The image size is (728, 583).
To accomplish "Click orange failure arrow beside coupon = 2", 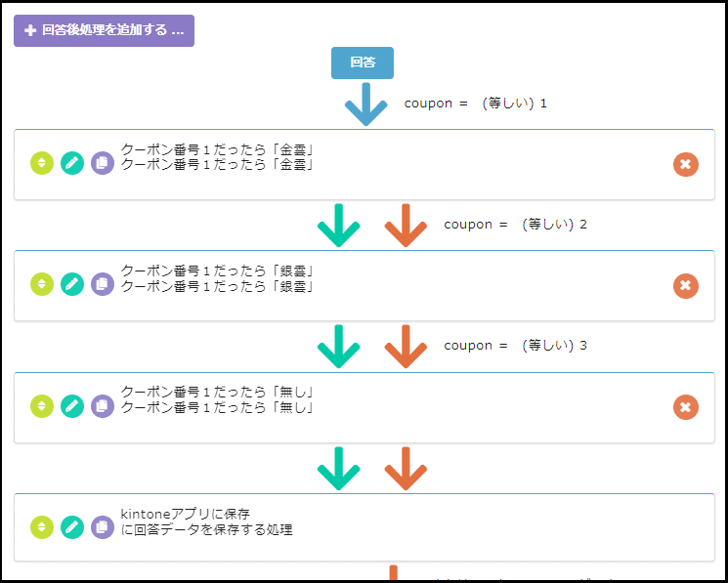I will [x=406, y=226].
